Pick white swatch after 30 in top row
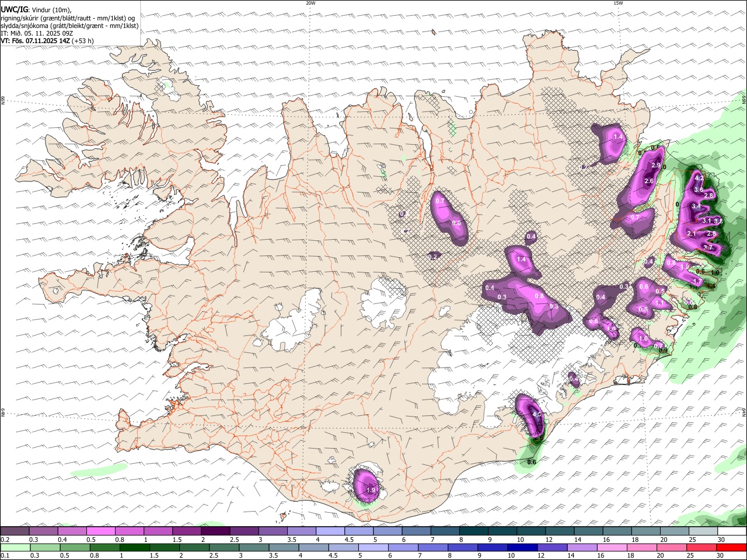Screen dimensions: 747x560 click(x=732, y=531)
